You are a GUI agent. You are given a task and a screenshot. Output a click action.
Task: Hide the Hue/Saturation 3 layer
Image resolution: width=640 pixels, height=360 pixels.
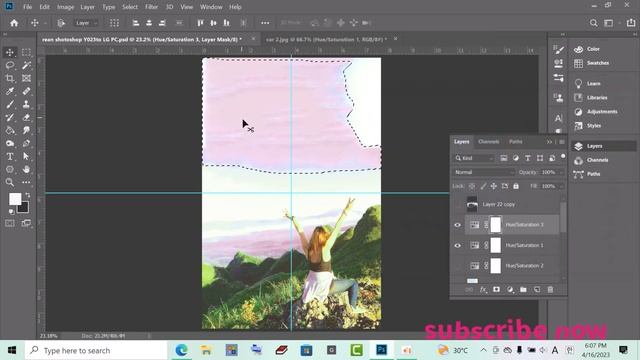point(458,225)
